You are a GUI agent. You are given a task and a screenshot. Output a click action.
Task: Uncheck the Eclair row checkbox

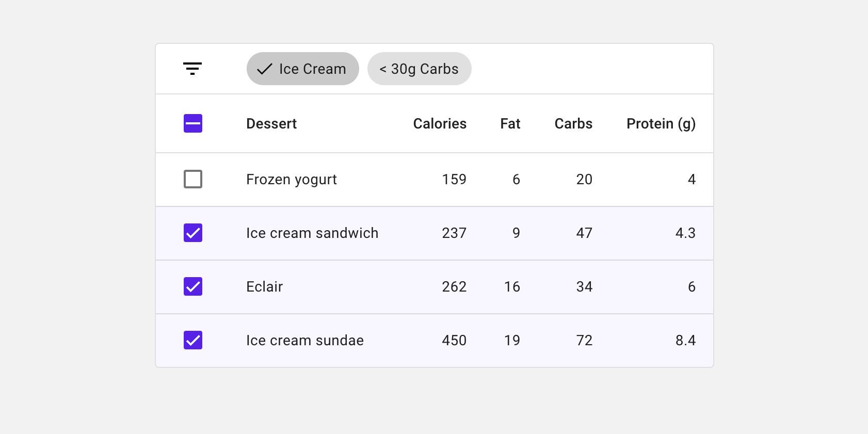[x=193, y=286]
